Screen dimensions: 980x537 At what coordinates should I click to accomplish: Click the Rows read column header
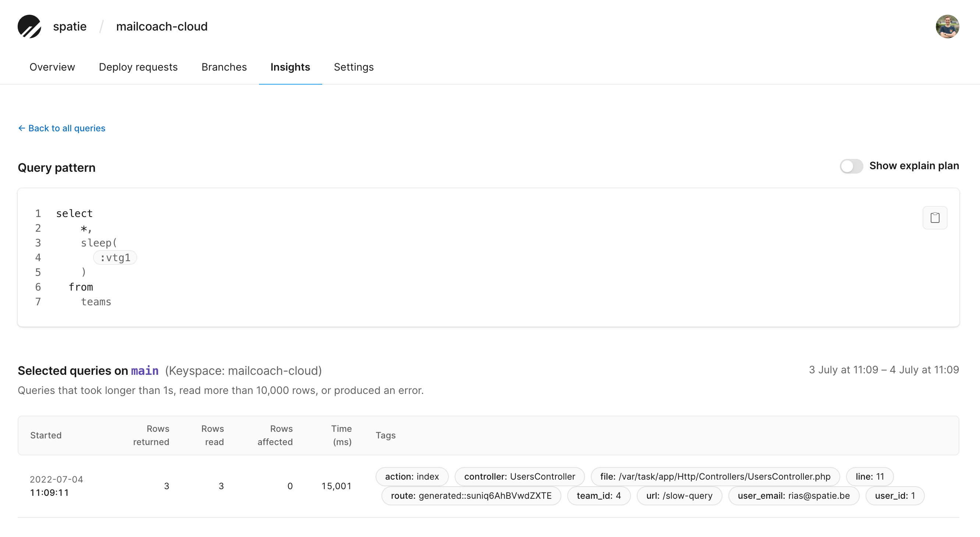213,435
